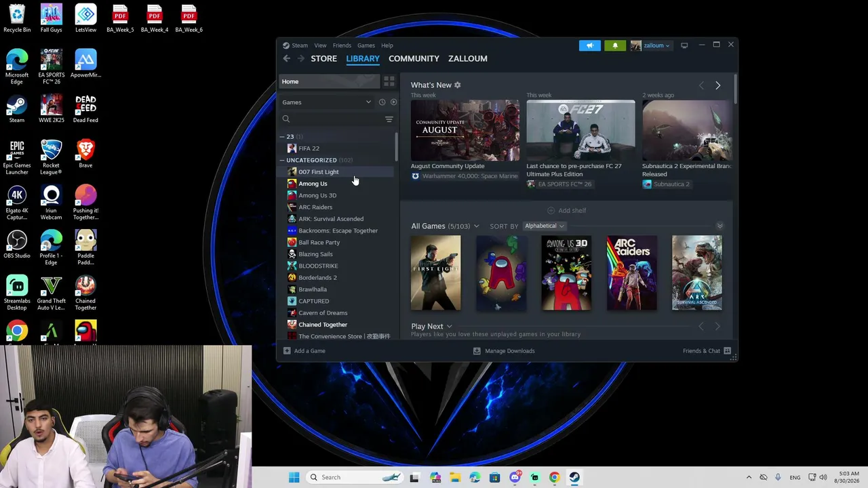Image resolution: width=868 pixels, height=488 pixels.
Task: Open the View menu
Action: [320, 45]
